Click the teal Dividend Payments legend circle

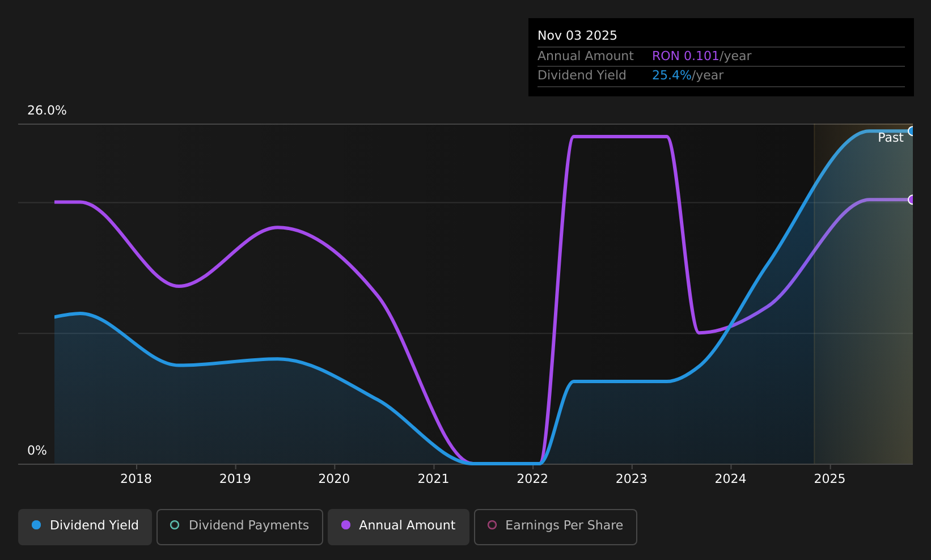pyautogui.click(x=175, y=525)
